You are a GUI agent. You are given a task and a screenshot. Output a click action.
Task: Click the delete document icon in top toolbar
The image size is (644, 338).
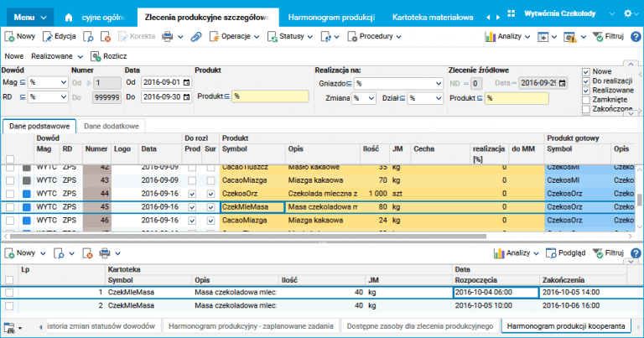pos(106,37)
